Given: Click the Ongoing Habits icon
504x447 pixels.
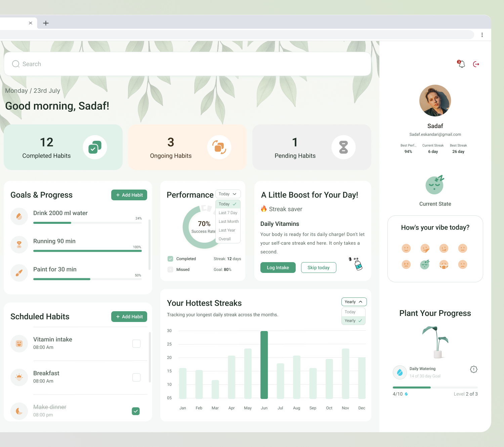Looking at the screenshot, I should click(219, 147).
